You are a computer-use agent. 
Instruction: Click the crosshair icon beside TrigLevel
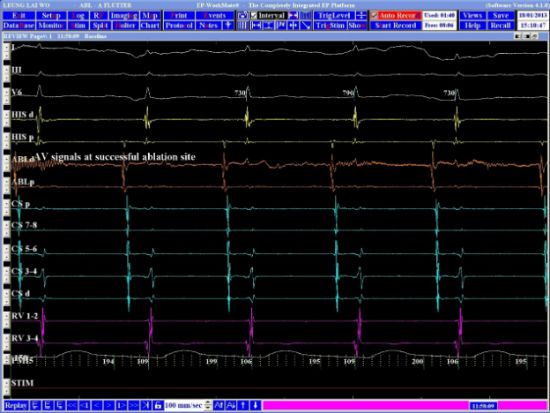[x=361, y=15]
